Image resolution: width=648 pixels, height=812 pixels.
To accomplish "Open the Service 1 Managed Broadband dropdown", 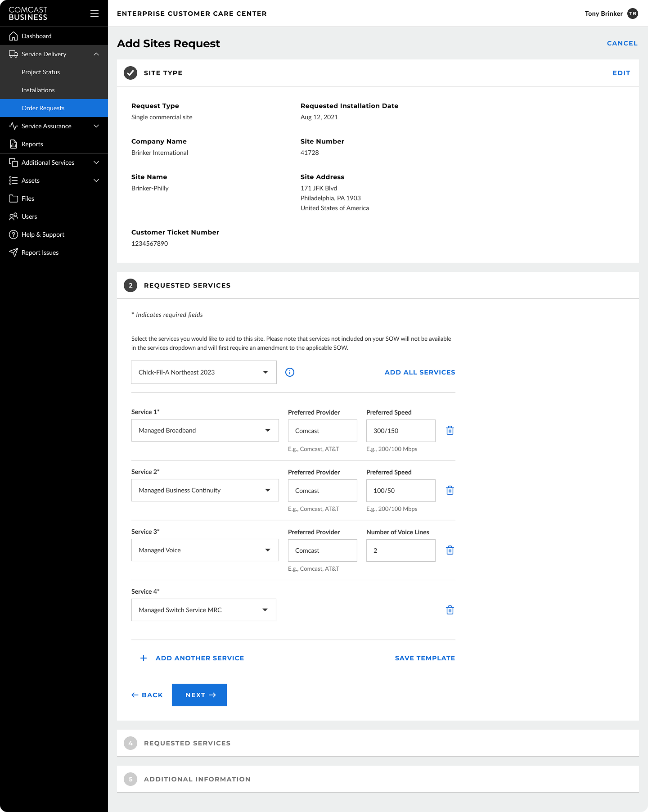I will click(x=205, y=430).
